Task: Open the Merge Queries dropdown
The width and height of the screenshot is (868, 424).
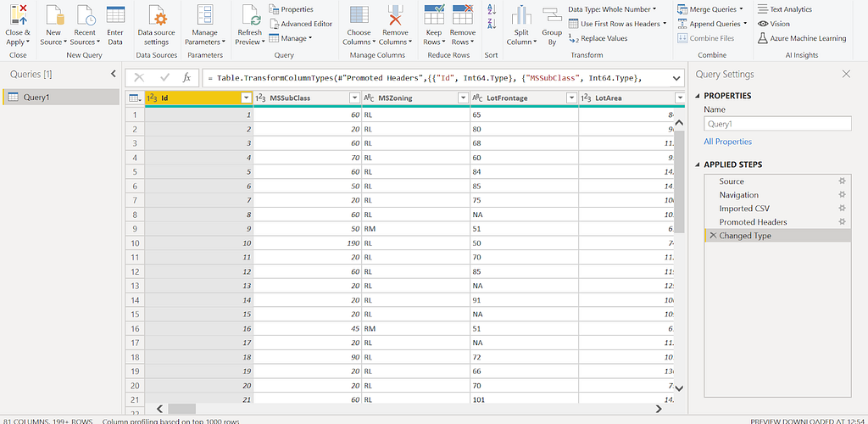Action: [710, 9]
